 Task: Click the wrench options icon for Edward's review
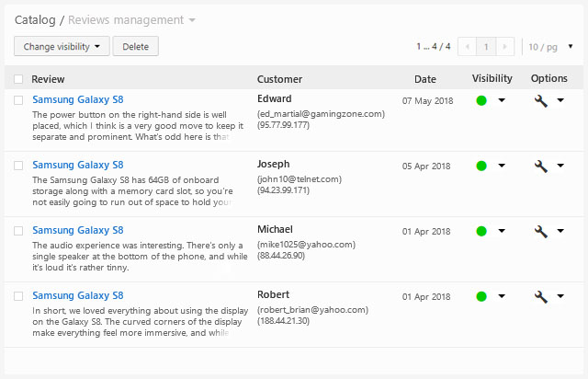click(x=541, y=100)
